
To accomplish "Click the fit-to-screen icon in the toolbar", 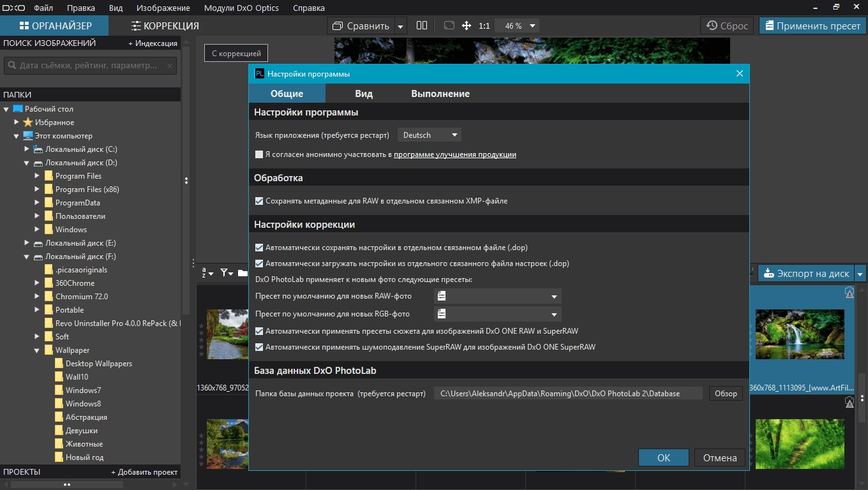I will 449,26.
